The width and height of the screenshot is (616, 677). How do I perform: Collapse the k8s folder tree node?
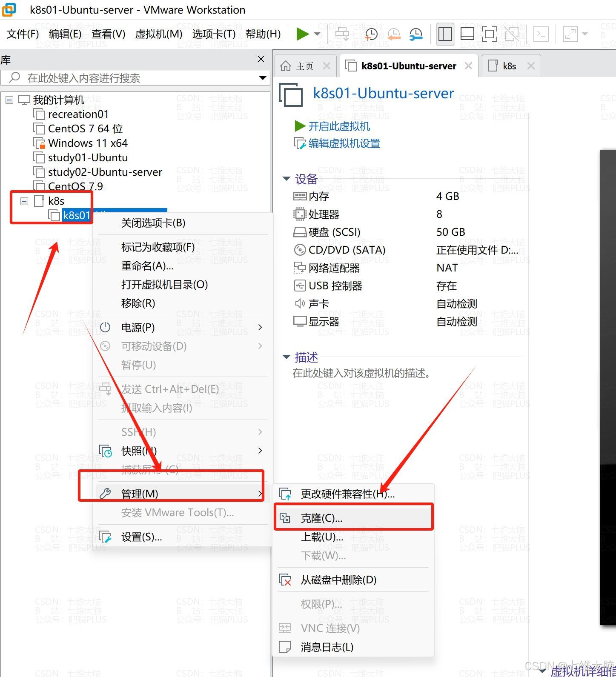[x=24, y=201]
